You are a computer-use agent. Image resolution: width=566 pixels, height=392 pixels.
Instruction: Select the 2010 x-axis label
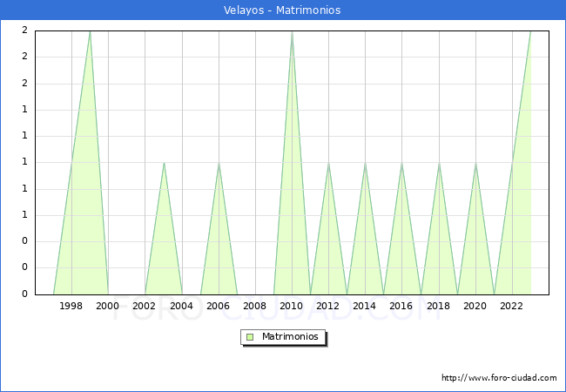(x=292, y=306)
